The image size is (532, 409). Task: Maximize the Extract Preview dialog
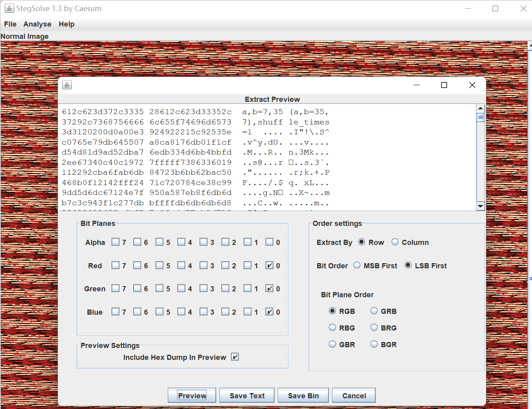pos(444,85)
